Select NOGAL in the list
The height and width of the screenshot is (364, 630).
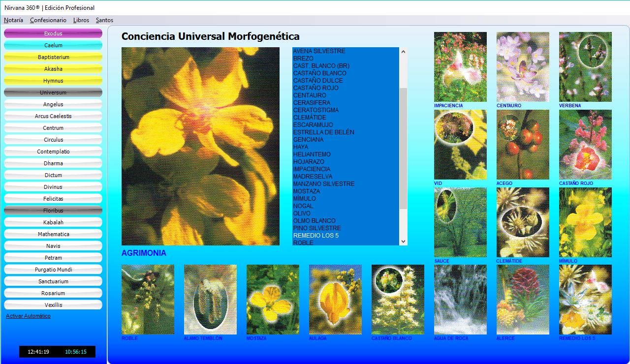346,206
